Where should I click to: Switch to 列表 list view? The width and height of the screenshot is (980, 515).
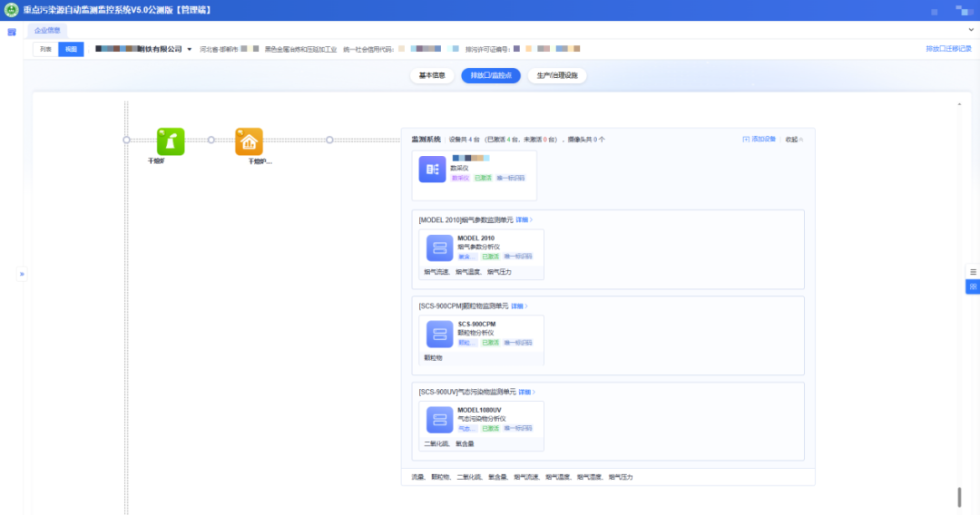coord(44,49)
